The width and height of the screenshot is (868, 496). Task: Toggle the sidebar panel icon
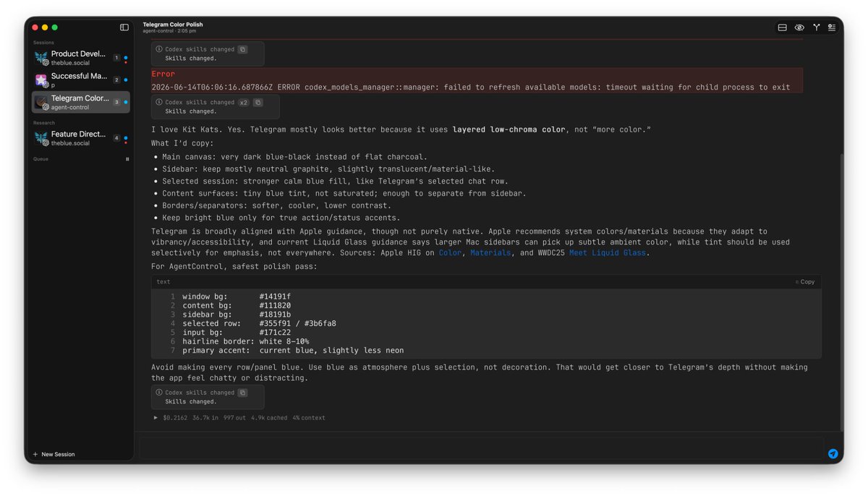click(124, 27)
